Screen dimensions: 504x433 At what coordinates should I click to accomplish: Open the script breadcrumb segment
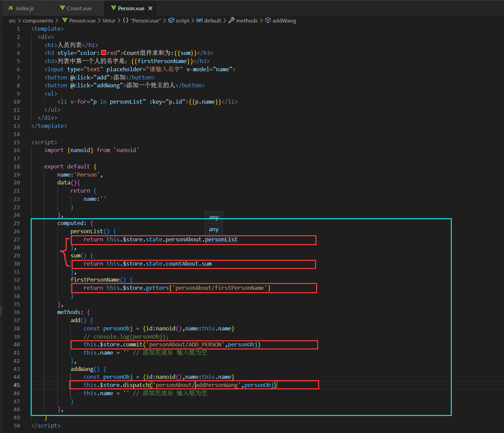tap(182, 21)
